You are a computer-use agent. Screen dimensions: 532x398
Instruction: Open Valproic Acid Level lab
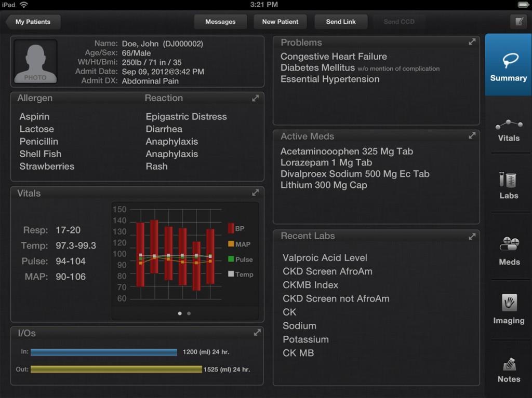tap(325, 258)
